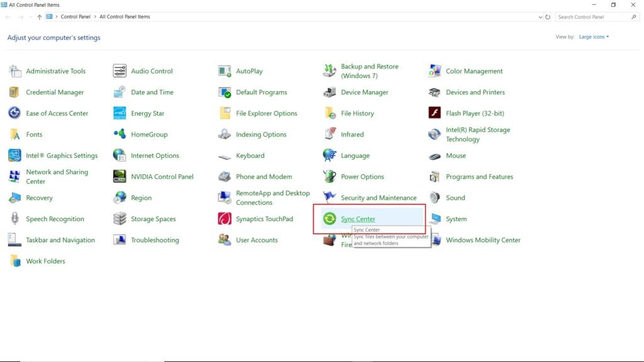
Task: Open Administrative Tools icon
Action: (15, 71)
